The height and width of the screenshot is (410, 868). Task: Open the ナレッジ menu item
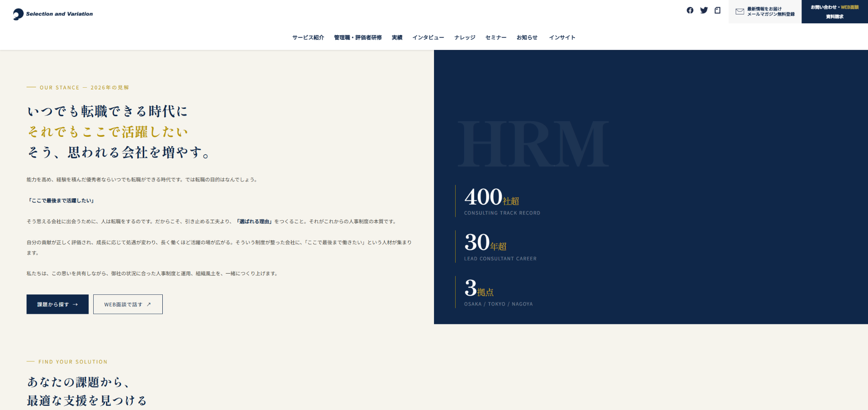[x=465, y=38]
